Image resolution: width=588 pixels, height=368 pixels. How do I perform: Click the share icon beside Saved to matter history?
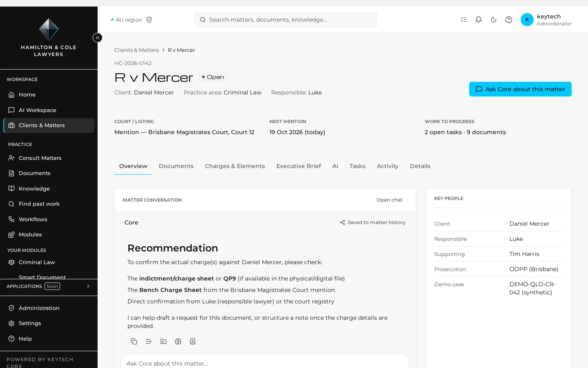(342, 222)
